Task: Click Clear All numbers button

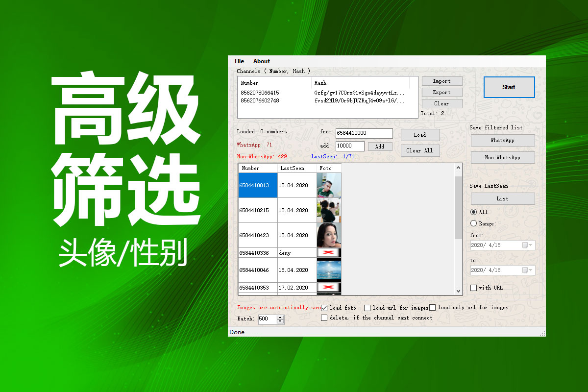Action: [419, 150]
